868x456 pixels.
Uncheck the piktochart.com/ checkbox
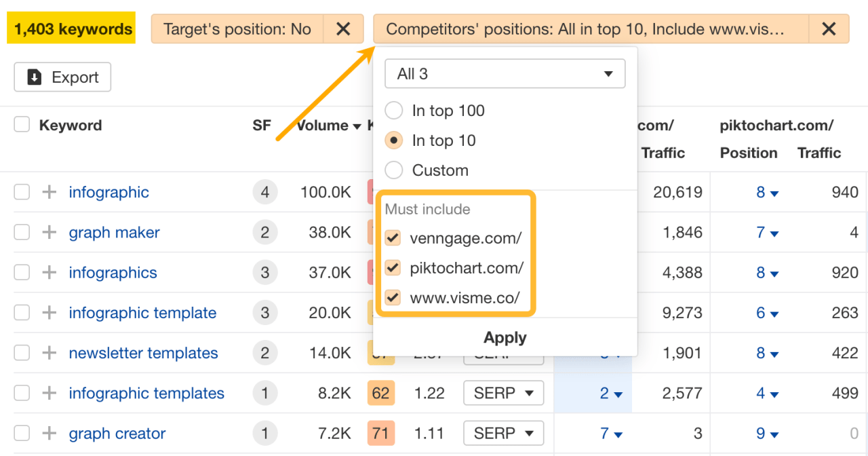pyautogui.click(x=392, y=267)
